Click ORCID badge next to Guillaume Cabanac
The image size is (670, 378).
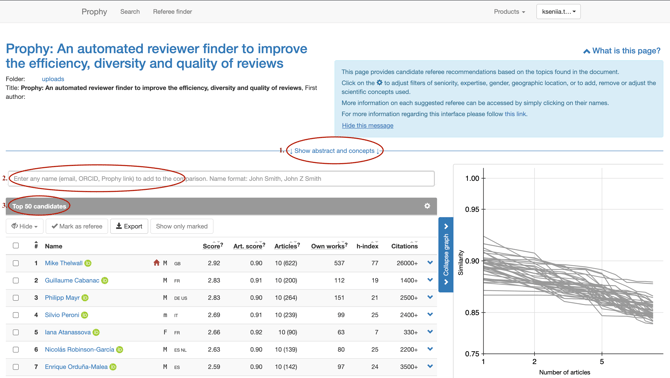pos(105,281)
